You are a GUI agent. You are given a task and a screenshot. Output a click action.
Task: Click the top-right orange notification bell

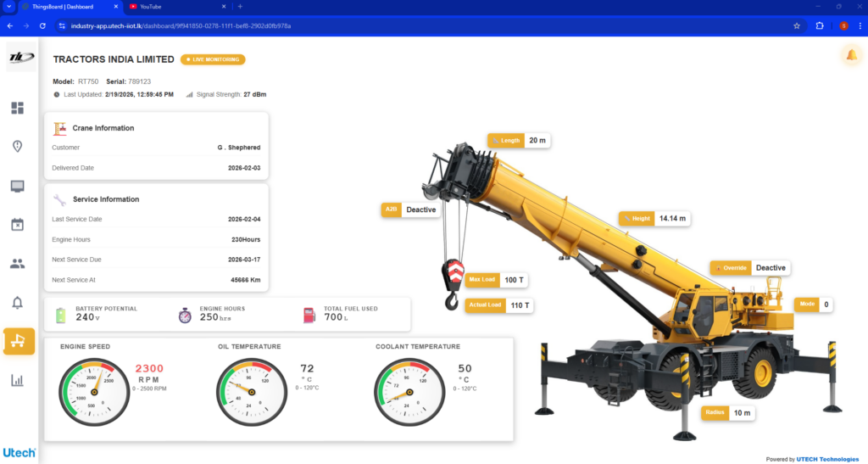pos(851,55)
